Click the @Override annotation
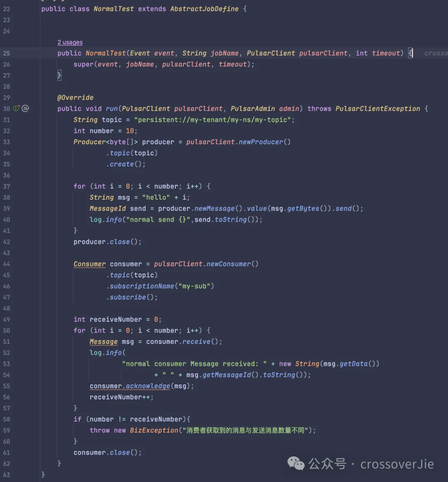448x482 pixels. (x=75, y=98)
